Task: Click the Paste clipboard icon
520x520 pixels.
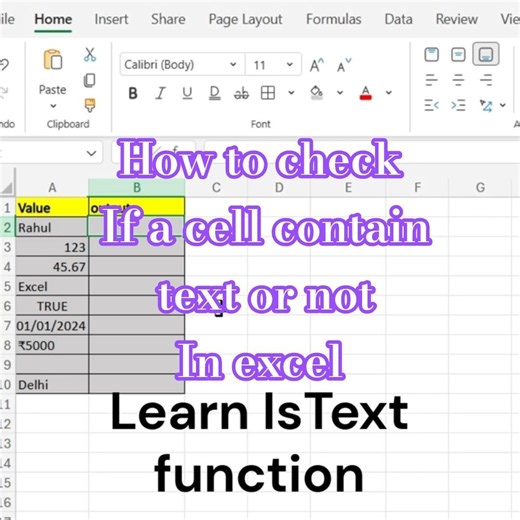Action: [x=53, y=60]
